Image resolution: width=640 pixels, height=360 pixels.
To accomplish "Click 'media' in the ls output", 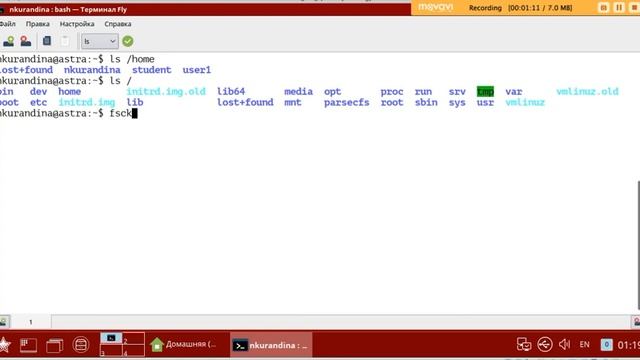I will [x=298, y=91].
